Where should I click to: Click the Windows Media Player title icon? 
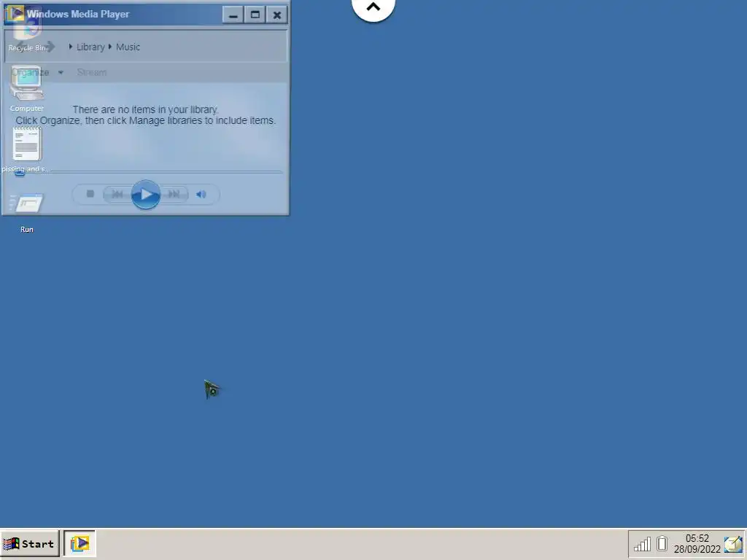click(x=15, y=13)
